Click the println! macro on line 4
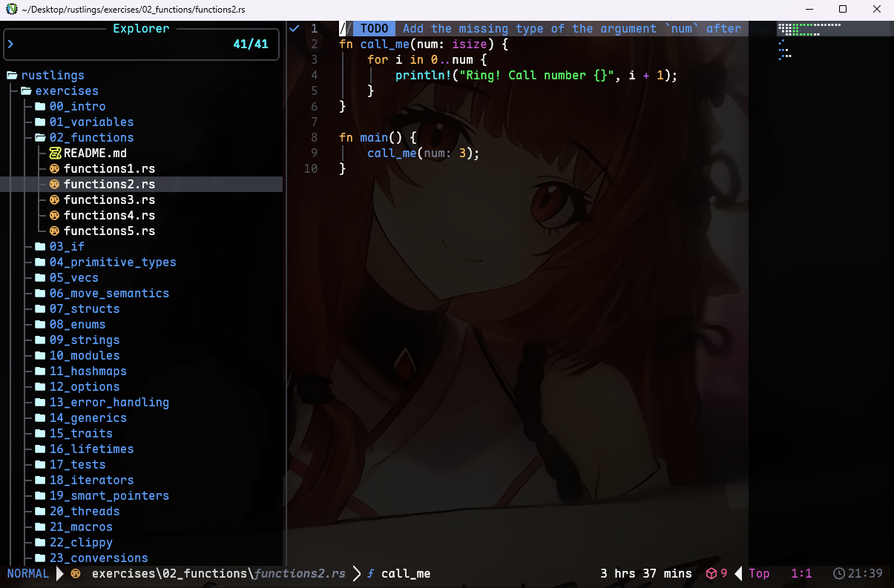The width and height of the screenshot is (894, 588). point(424,76)
